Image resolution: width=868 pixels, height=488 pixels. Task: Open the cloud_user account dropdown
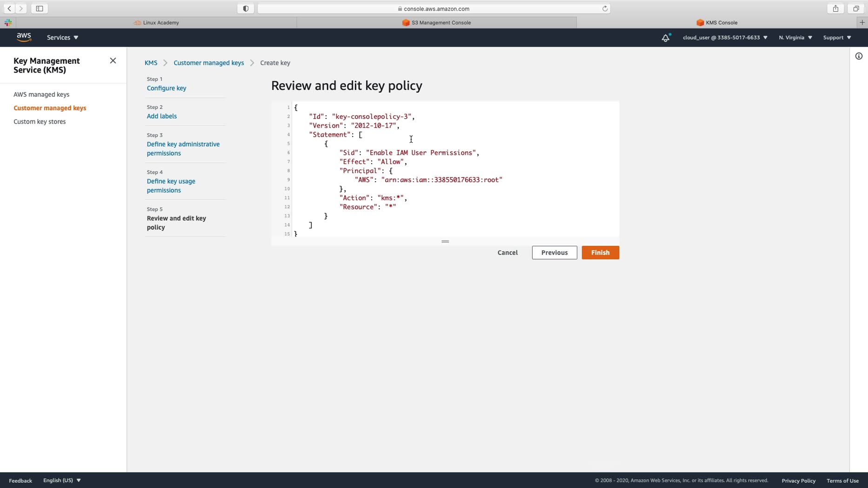pyautogui.click(x=725, y=38)
